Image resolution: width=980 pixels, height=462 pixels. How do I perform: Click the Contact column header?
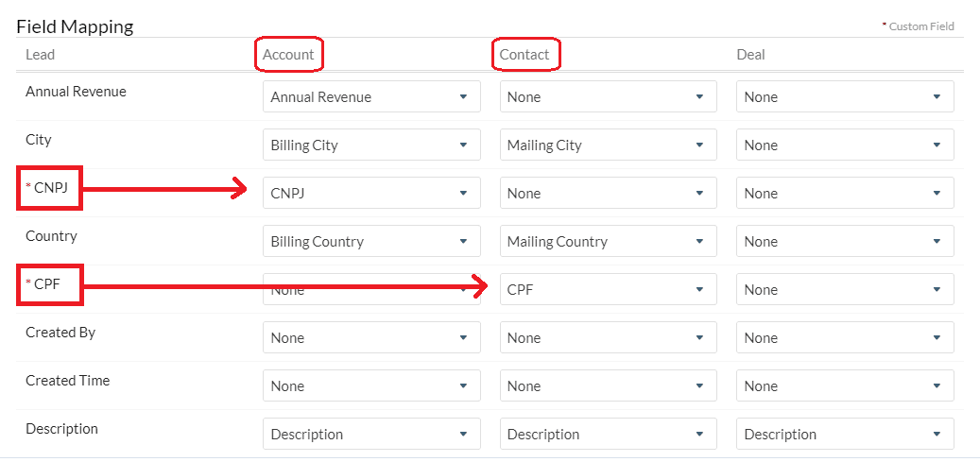point(524,55)
